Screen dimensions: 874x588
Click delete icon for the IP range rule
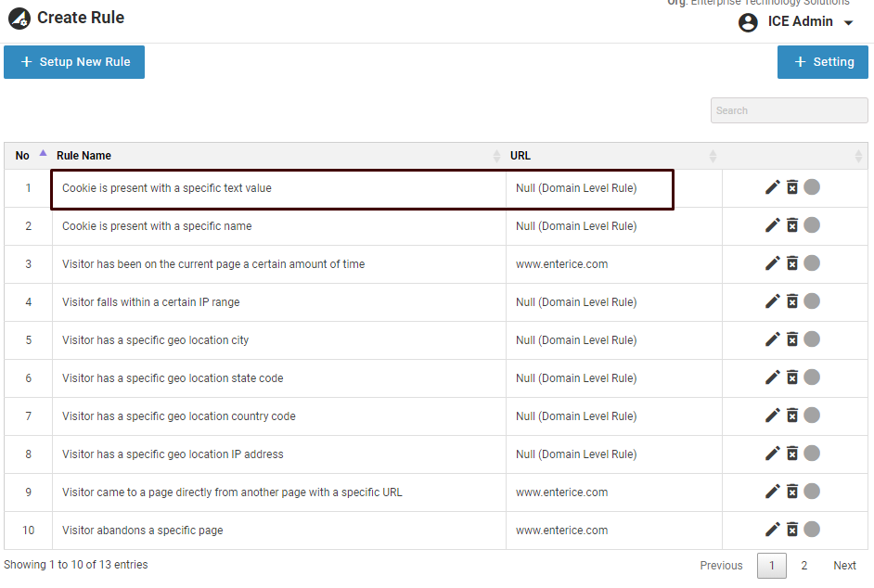pos(792,301)
